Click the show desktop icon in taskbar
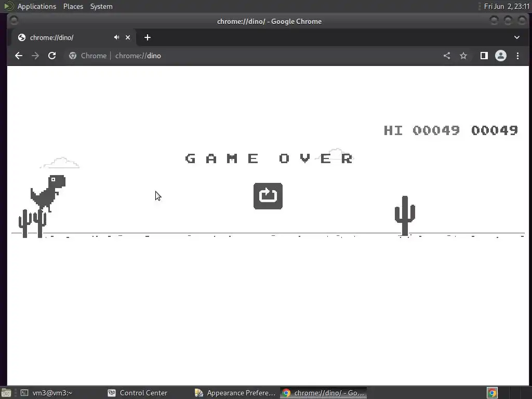The image size is (532, 399). (6, 393)
